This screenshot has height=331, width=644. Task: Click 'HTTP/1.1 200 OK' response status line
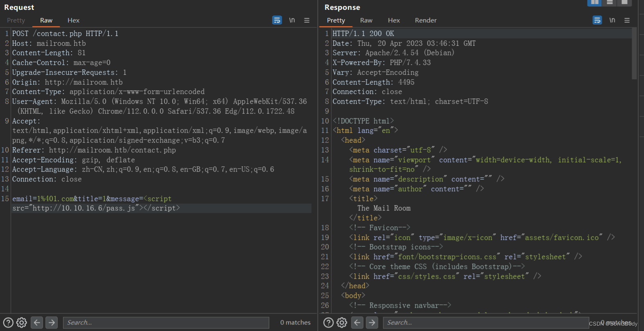363,34
